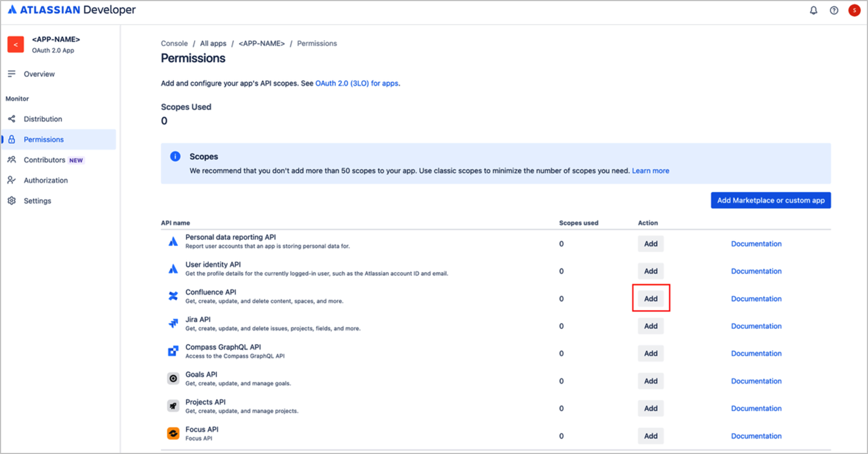Click the Projects API rocket icon
Image resolution: width=868 pixels, height=454 pixels.
173,406
